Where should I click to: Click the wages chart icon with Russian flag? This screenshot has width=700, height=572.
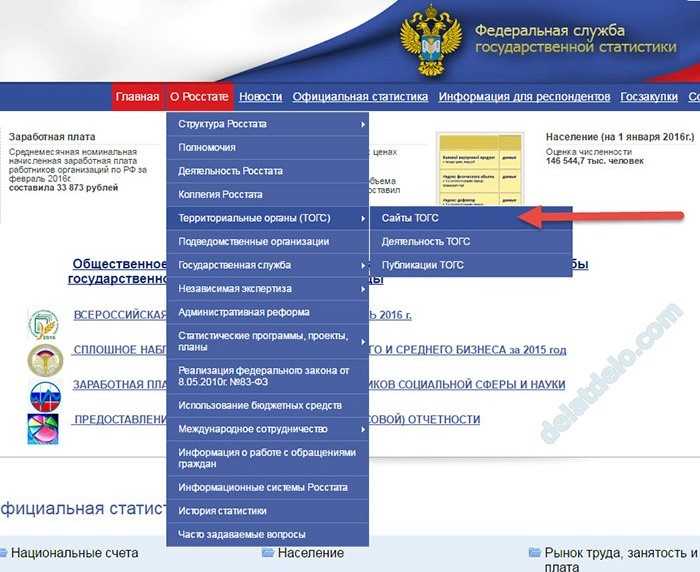pos(46,396)
